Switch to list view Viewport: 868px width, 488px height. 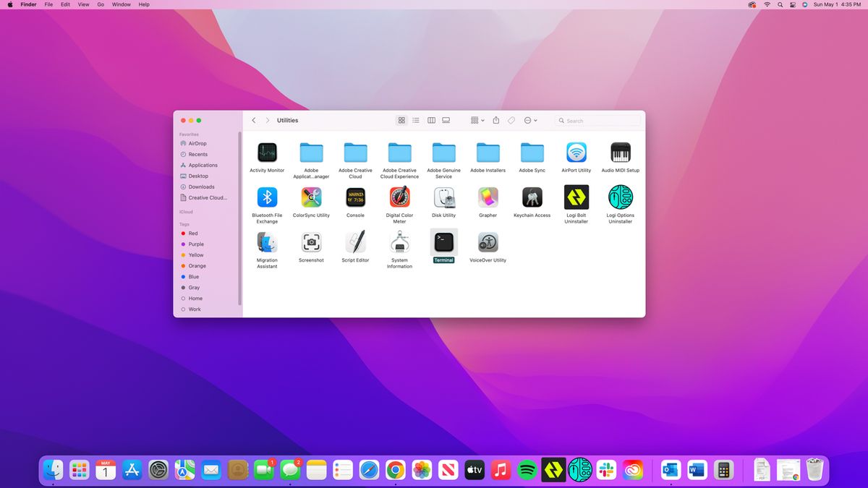coord(416,120)
